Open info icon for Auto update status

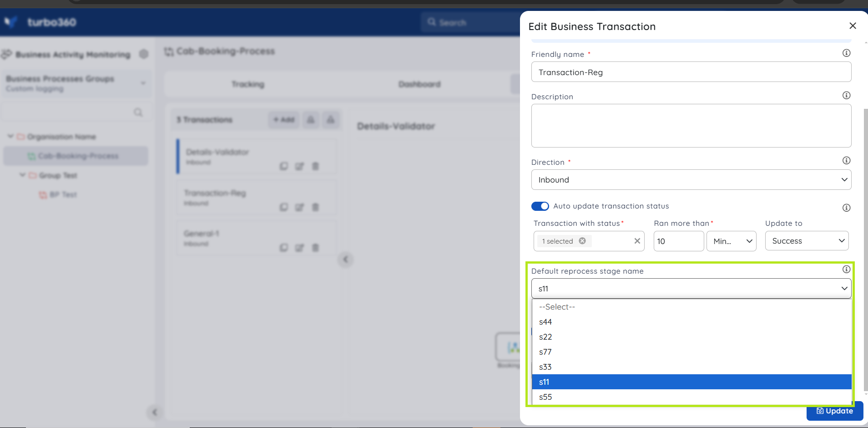tap(846, 208)
